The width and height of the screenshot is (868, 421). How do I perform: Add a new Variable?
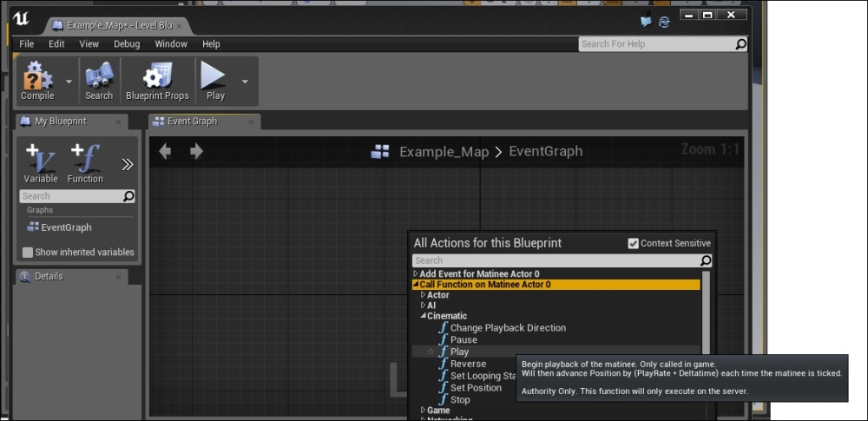41,164
